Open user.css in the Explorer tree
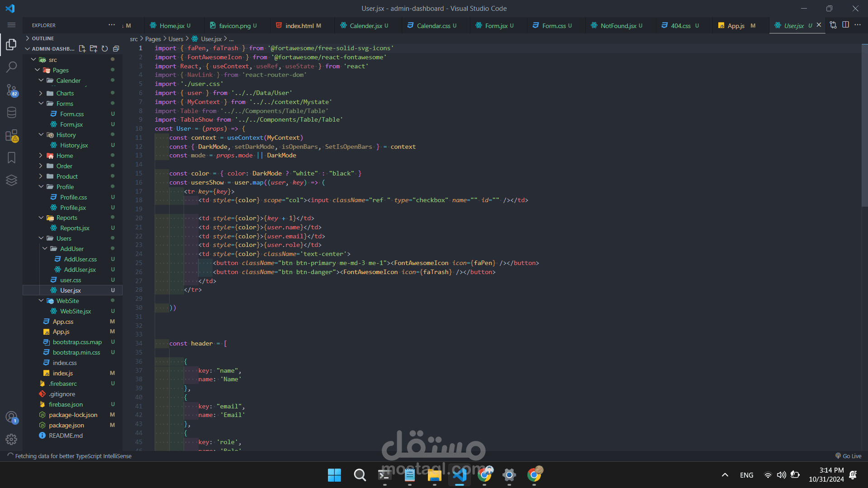This screenshot has width=868, height=488. point(71,280)
